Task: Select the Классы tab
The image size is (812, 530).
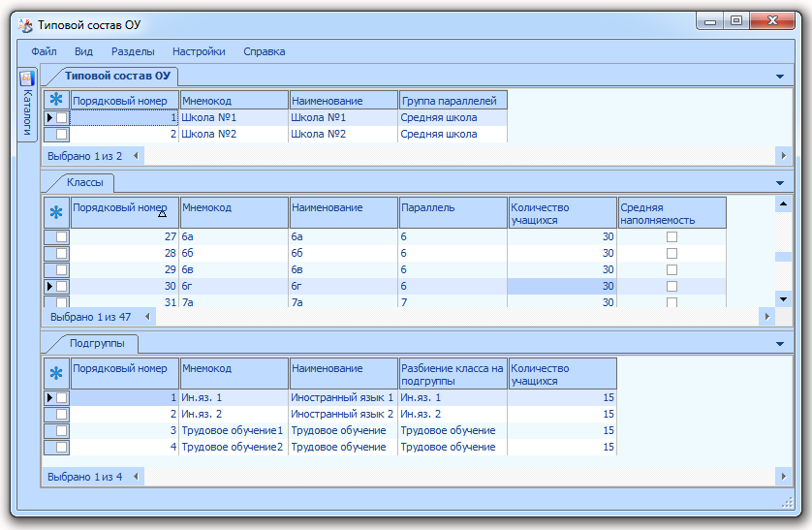Action: pyautogui.click(x=85, y=183)
